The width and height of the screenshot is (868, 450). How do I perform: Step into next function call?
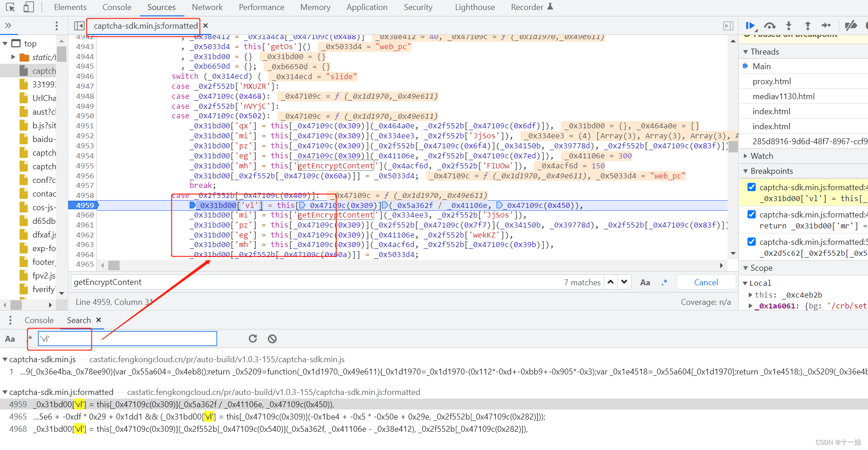click(789, 26)
